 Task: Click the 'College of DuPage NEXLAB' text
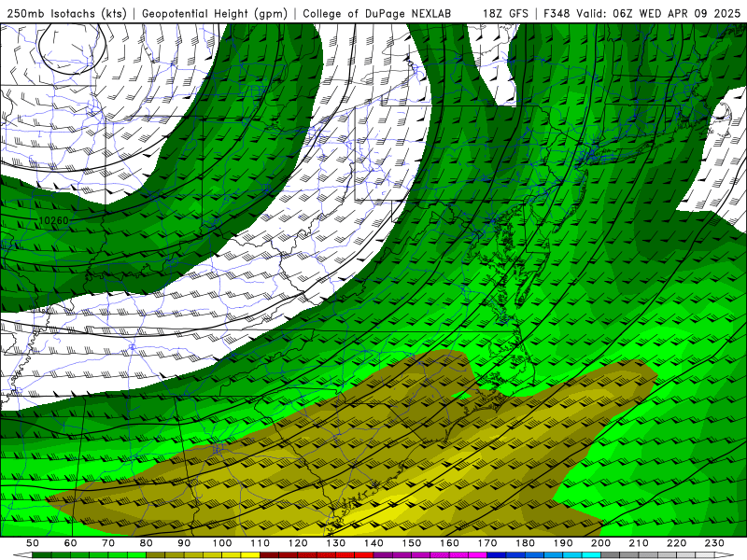click(377, 13)
